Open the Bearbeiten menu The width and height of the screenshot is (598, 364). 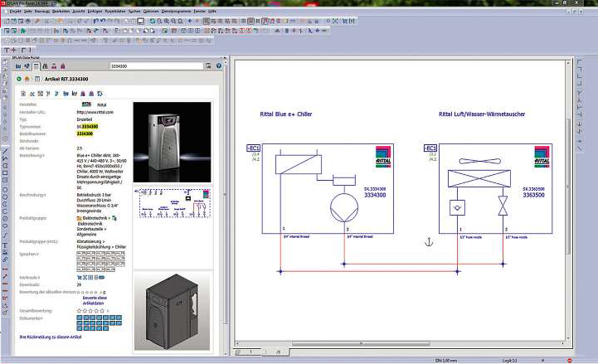point(61,12)
